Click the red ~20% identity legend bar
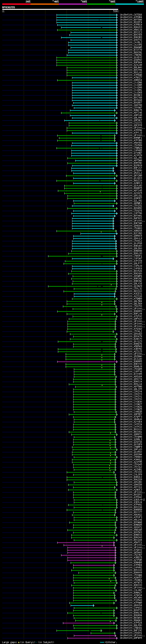Image resolution: width=146 pixels, height=644 pixels. (x=16, y=4)
